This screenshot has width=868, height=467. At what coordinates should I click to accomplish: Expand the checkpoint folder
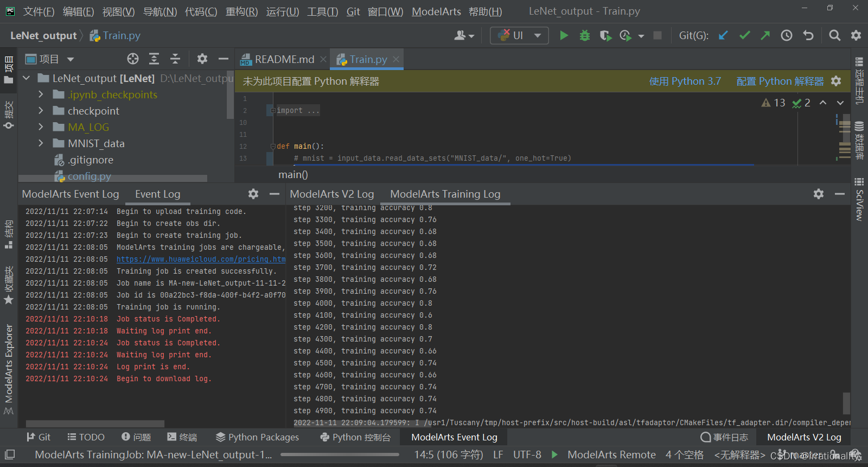[x=41, y=111]
